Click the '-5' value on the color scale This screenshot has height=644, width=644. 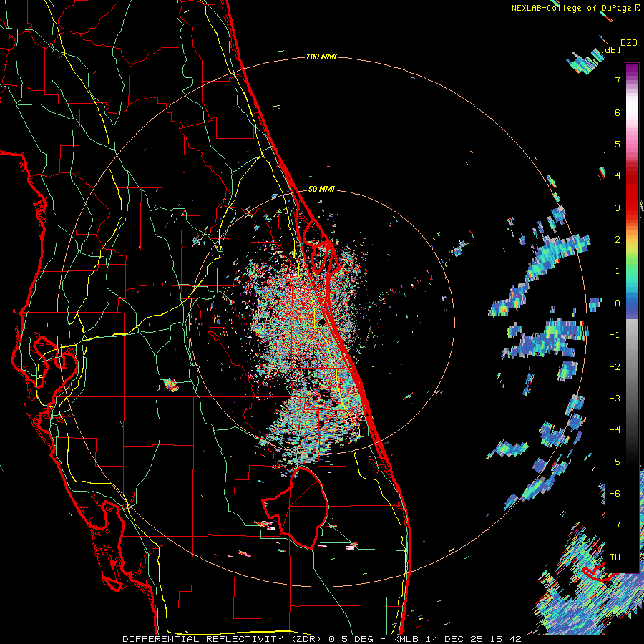coord(615,462)
